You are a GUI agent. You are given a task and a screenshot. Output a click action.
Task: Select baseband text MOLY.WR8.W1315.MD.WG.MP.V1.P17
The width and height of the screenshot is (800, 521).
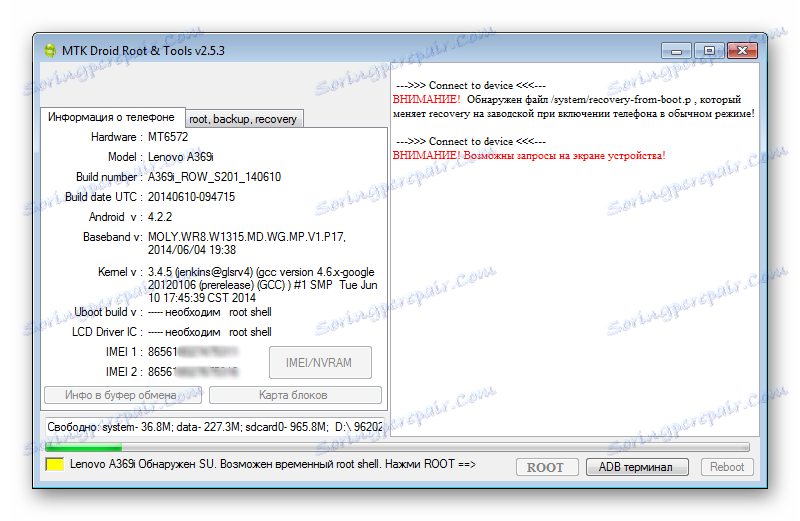(246, 237)
